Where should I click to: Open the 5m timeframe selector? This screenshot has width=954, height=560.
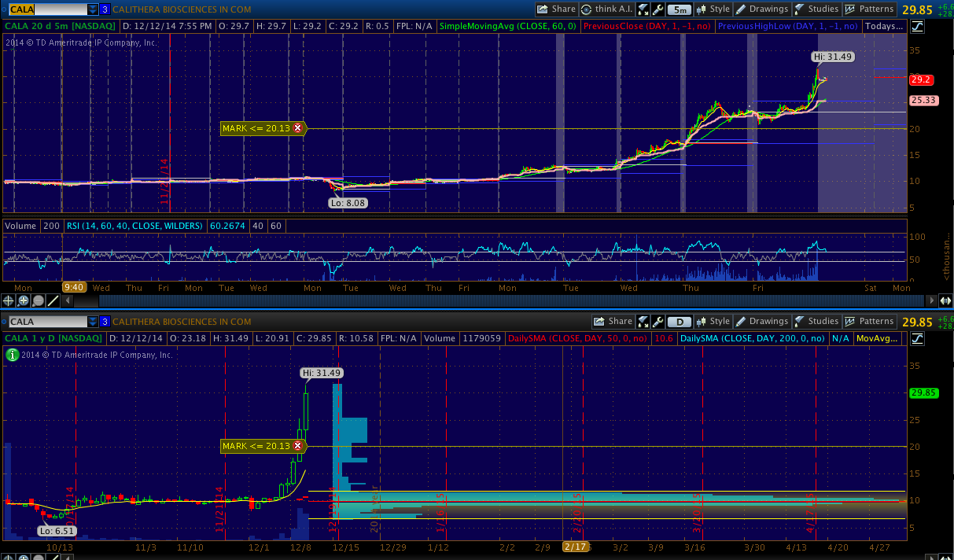[x=679, y=9]
